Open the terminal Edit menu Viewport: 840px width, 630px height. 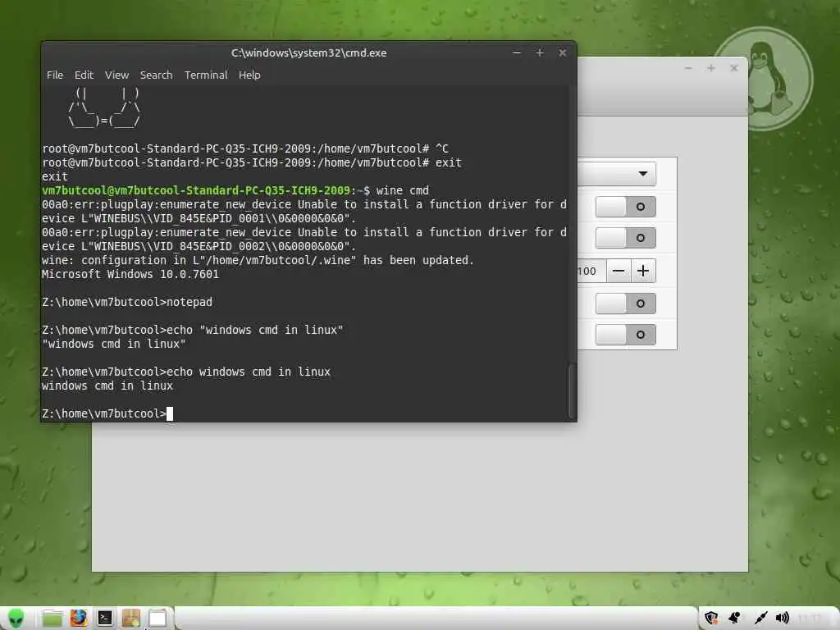click(x=84, y=75)
